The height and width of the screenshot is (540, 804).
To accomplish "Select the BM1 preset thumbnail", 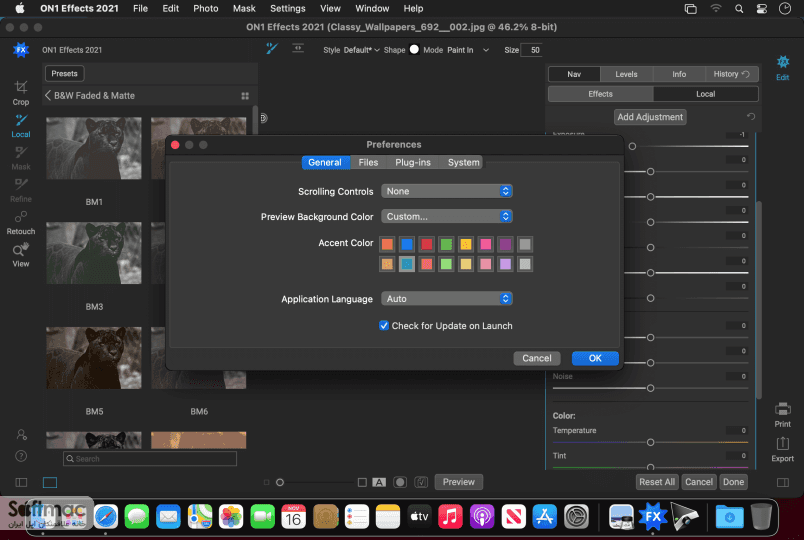I will pyautogui.click(x=94, y=148).
